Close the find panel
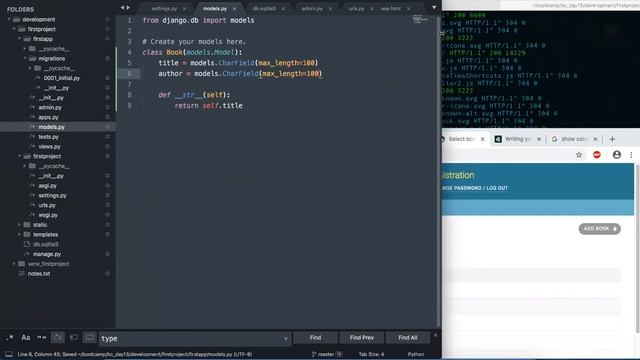The height and width of the screenshot is (360, 640). [x=435, y=335]
